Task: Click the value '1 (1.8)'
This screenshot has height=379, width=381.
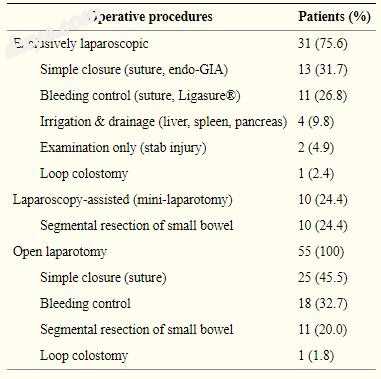Action: [x=316, y=356]
